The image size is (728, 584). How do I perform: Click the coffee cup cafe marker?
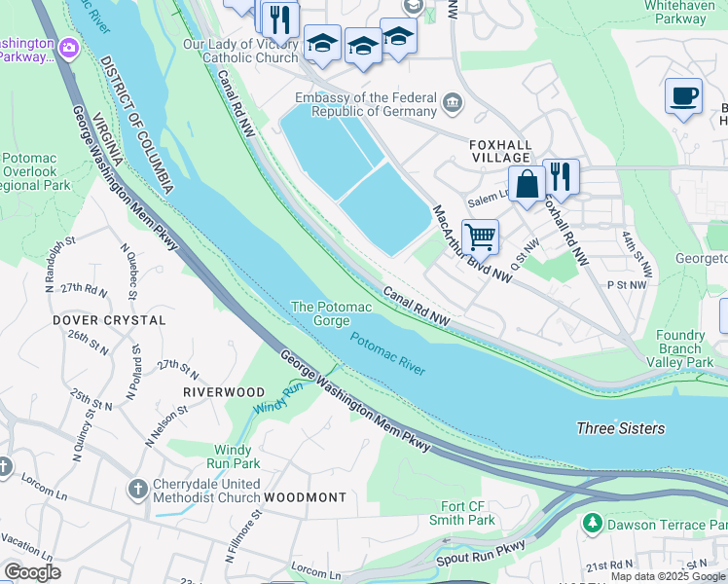point(683,96)
